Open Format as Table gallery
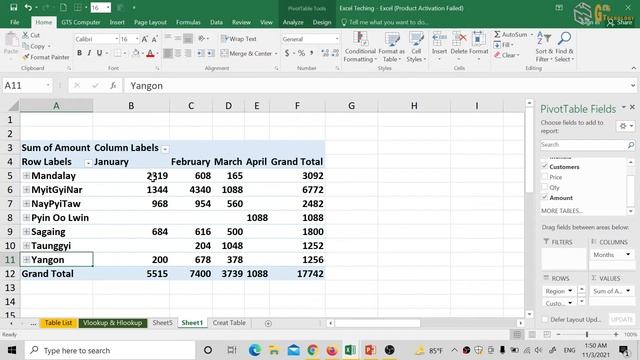Screen dimensions: 640x360 coord(391,47)
